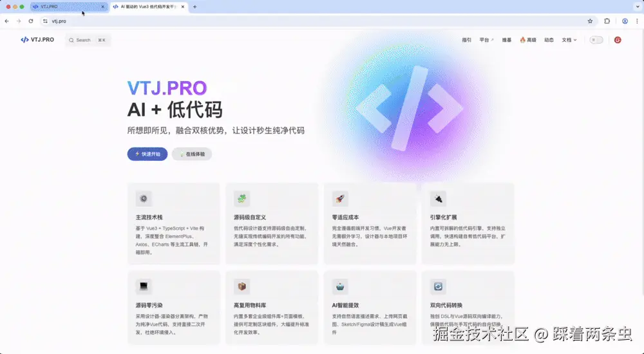Open the 动态 nav item

pos(549,40)
